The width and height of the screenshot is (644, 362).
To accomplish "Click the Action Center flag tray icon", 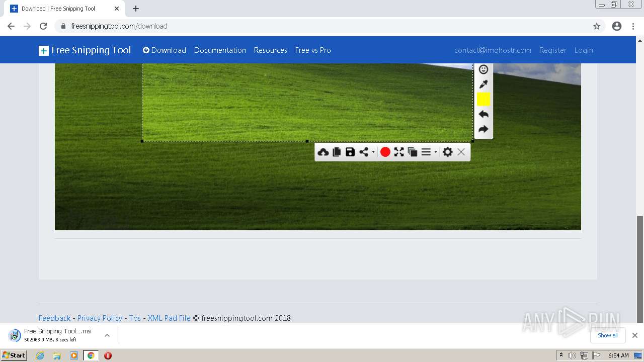I will (x=596, y=355).
